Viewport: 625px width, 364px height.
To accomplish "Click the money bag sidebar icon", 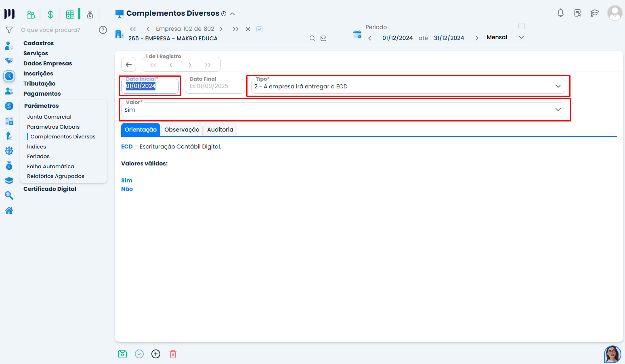I will (x=9, y=165).
